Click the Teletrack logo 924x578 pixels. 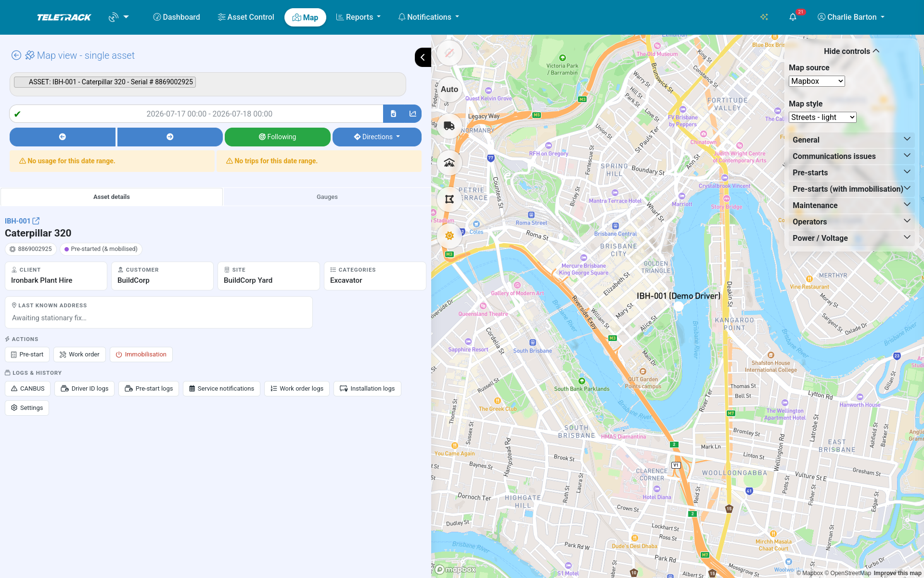[x=64, y=17]
